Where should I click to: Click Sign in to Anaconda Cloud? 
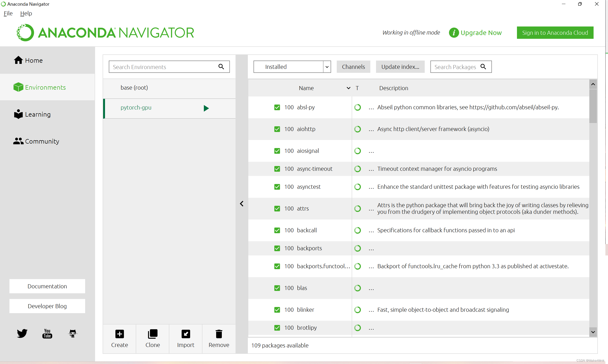point(555,33)
